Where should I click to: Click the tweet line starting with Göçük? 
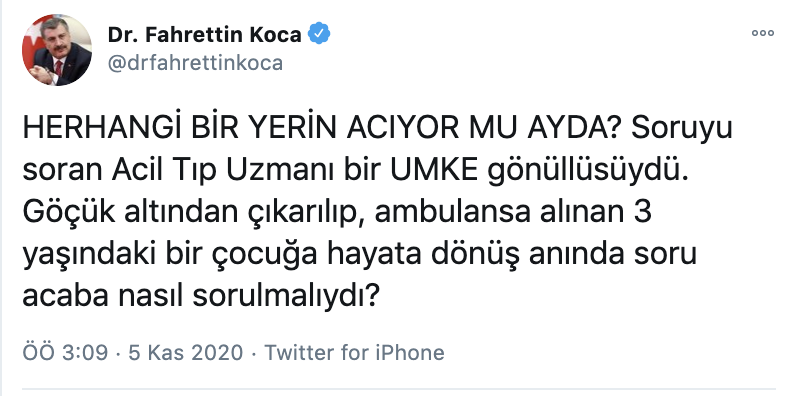[337, 214]
